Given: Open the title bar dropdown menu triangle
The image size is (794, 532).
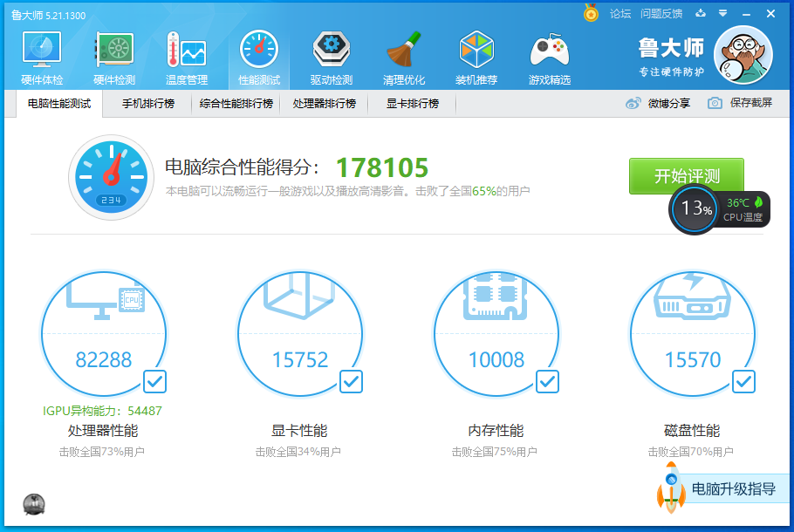Looking at the screenshot, I should (723, 14).
